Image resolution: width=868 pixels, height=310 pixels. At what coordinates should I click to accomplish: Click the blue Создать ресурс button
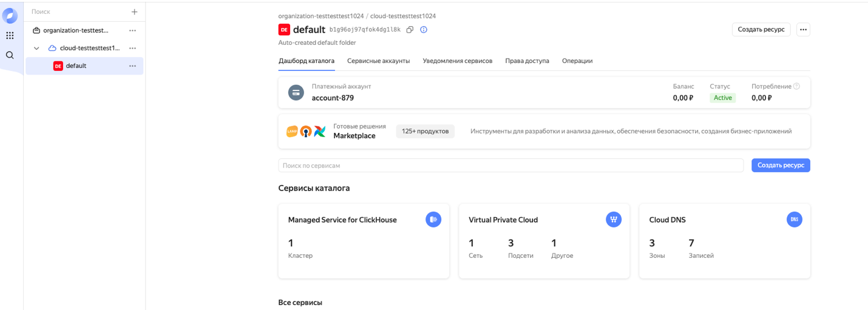click(781, 165)
